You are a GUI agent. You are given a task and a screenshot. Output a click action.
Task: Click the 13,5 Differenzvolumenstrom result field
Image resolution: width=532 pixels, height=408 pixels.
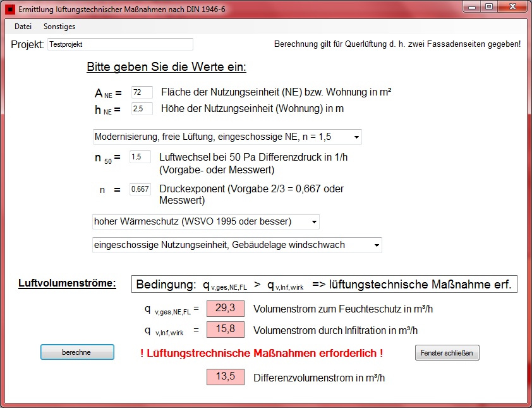click(x=226, y=377)
